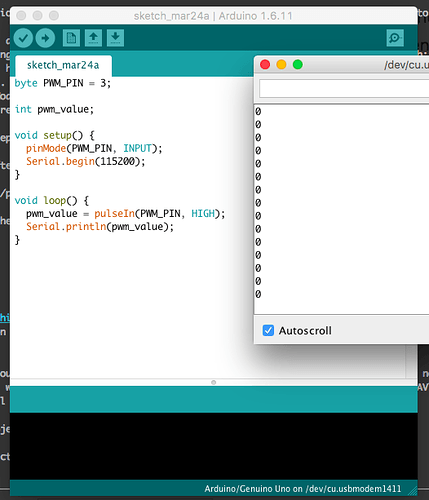429x500 pixels.
Task: Click the Save sketch down-arrow icon
Action: pos(115,38)
